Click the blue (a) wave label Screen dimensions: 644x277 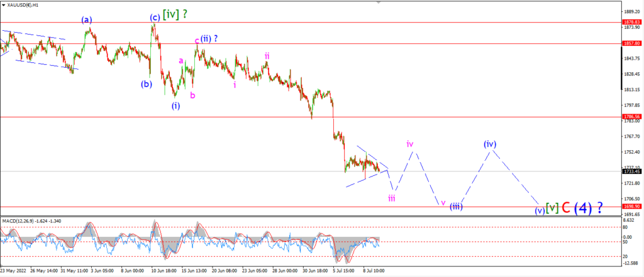(x=86, y=19)
